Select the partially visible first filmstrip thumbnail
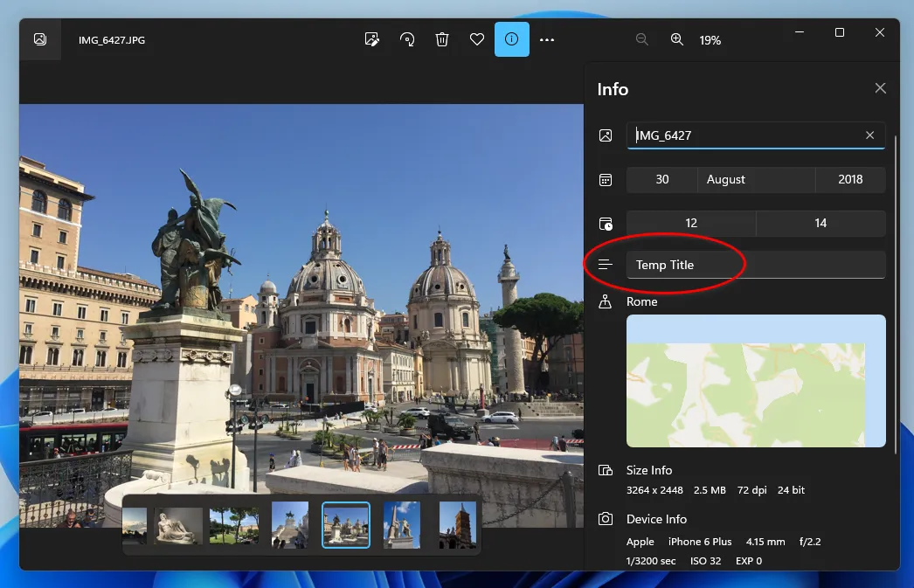 [135, 525]
